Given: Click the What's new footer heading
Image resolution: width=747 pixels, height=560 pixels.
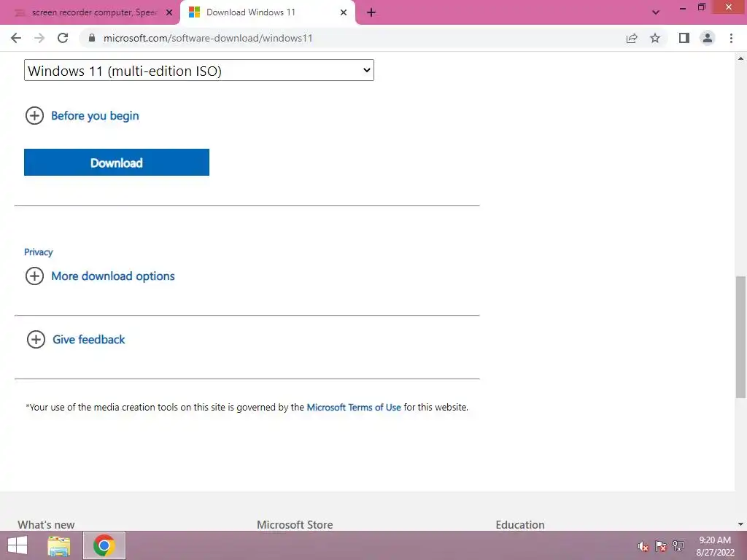Looking at the screenshot, I should (46, 524).
